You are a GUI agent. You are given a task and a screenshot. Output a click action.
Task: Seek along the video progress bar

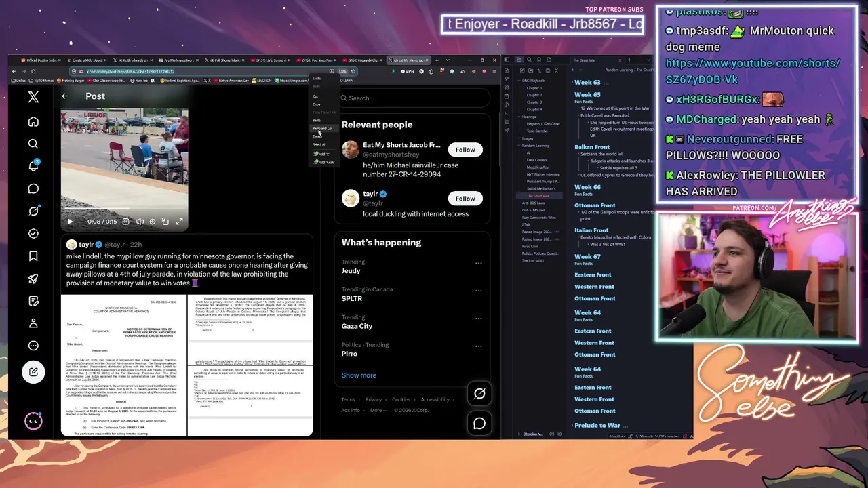(x=124, y=209)
